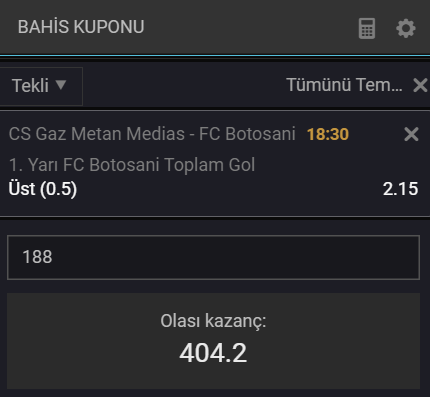The height and width of the screenshot is (397, 430).
Task: Remove the Gaz Metan Medias bet selection
Action: [x=411, y=134]
